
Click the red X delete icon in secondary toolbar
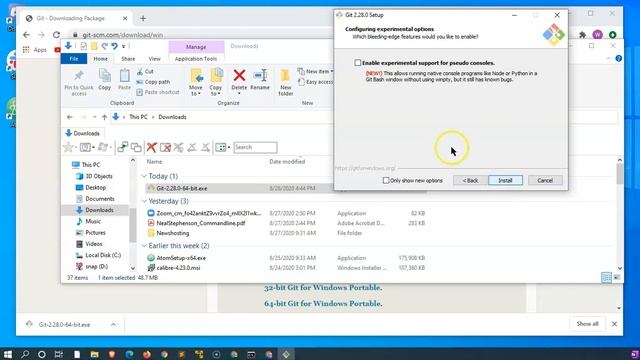152,147
